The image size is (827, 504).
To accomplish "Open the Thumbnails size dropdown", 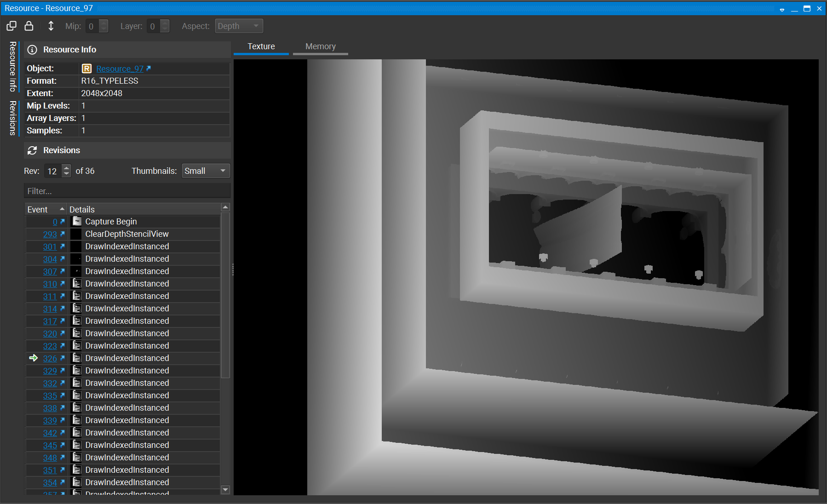I will coord(205,171).
